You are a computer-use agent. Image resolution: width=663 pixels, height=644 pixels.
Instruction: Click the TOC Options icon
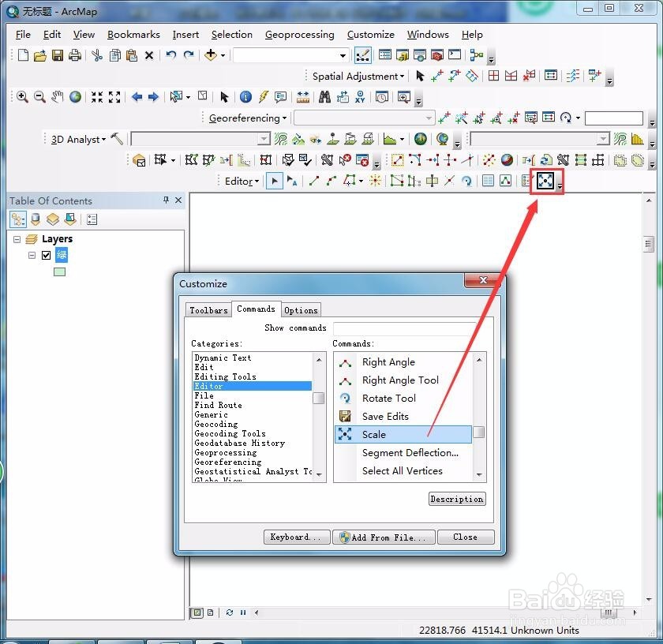[92, 219]
